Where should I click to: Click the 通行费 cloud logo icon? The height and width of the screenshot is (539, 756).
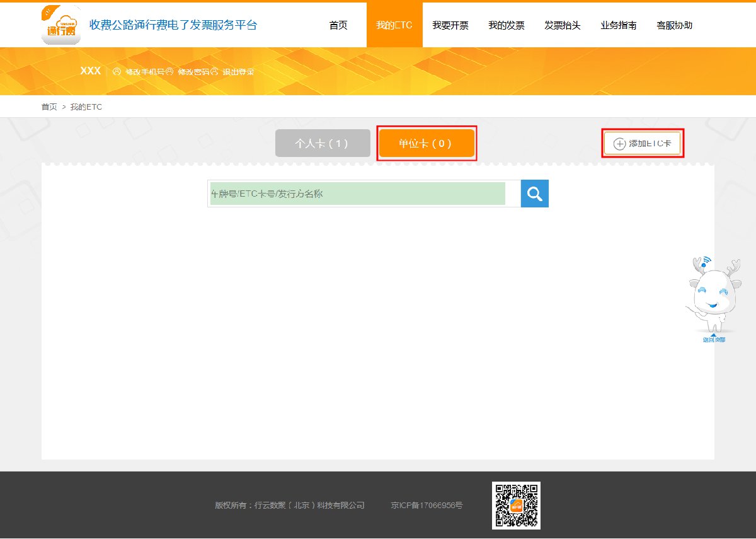61,25
